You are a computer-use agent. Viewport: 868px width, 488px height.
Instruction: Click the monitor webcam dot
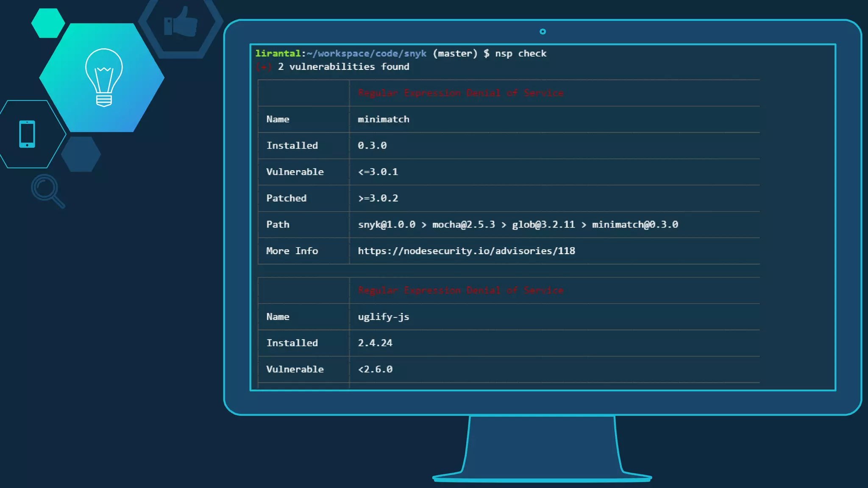(x=542, y=31)
